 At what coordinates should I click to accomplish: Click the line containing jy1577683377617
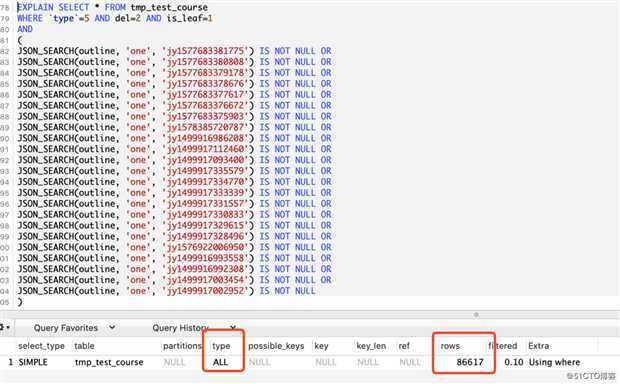point(174,95)
